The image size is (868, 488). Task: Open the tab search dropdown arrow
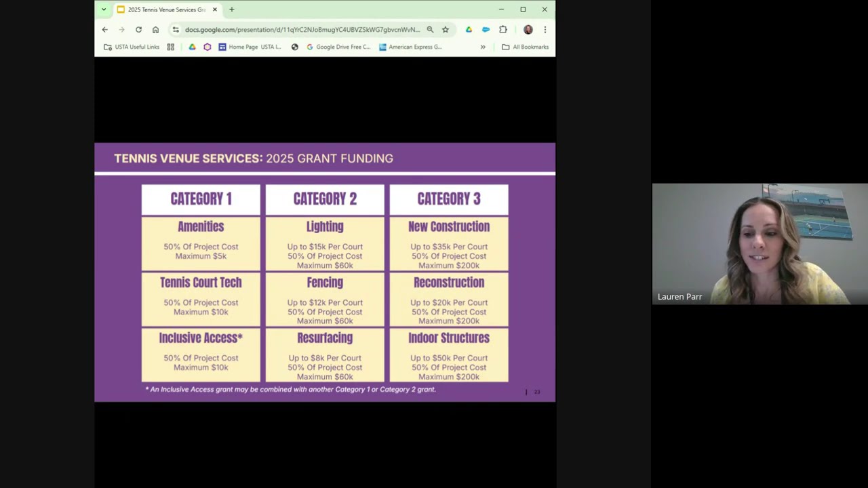pyautogui.click(x=104, y=9)
